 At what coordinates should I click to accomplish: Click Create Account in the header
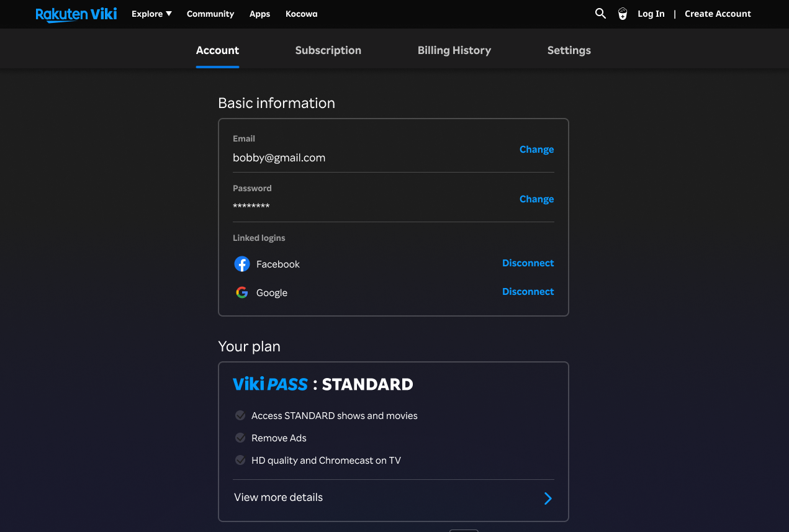718,14
